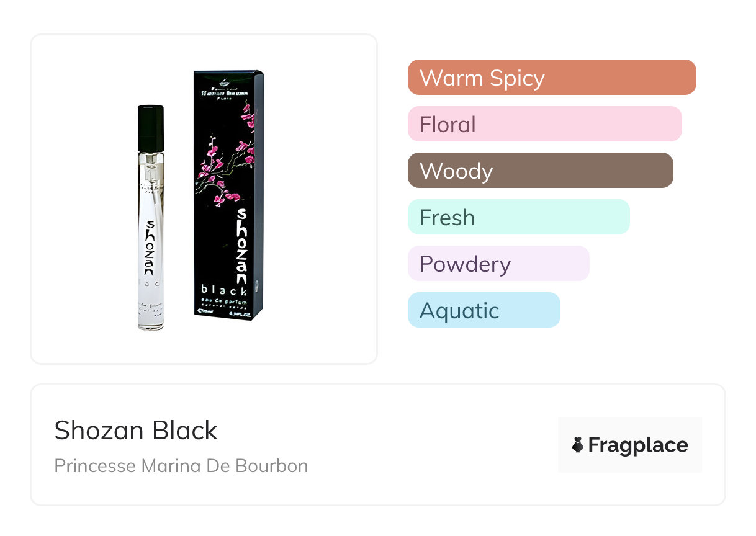Click the Fragplace logo icon

click(578, 445)
